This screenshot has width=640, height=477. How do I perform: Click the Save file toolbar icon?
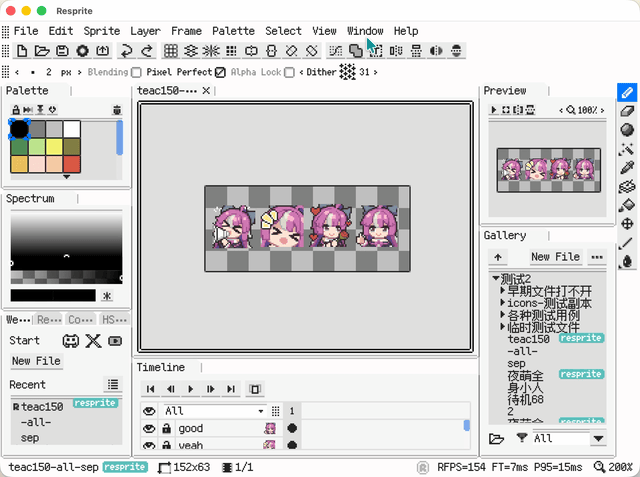click(x=62, y=51)
